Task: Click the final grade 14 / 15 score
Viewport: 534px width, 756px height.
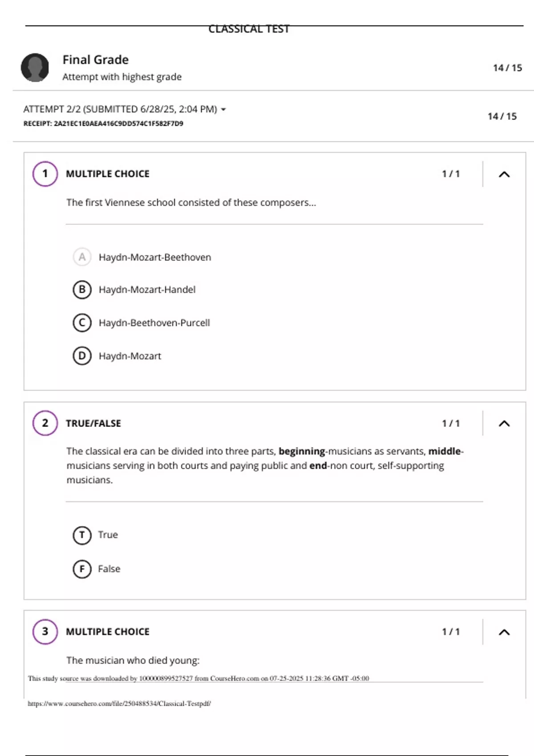Action: [507, 68]
